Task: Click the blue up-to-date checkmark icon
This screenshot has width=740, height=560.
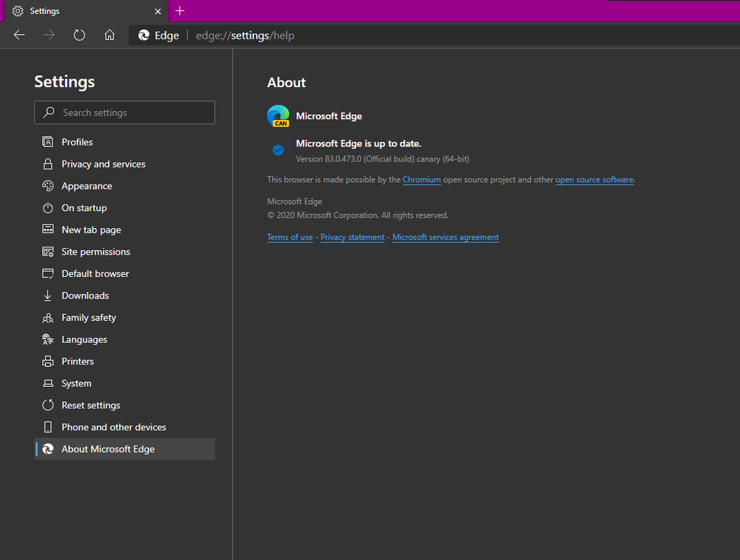Action: point(278,150)
